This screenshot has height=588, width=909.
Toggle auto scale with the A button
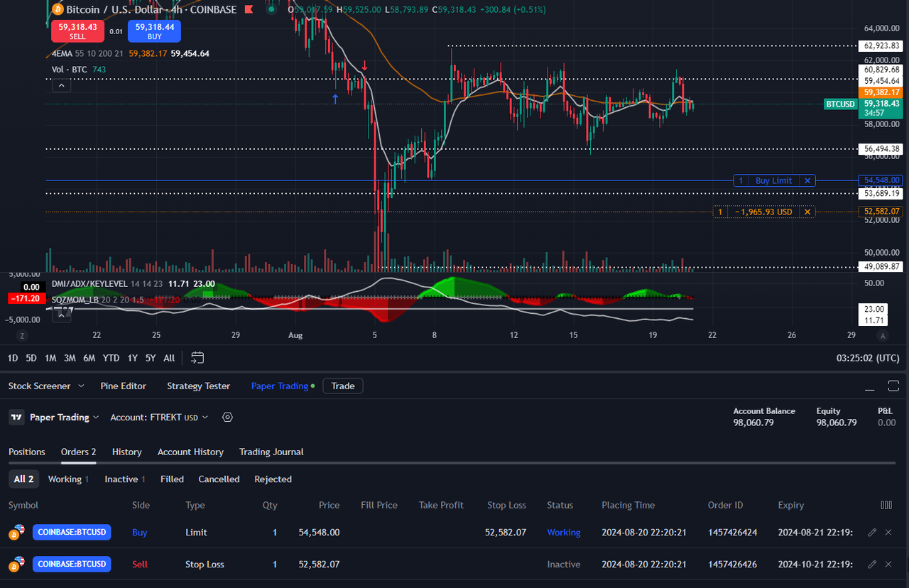pyautogui.click(x=883, y=335)
